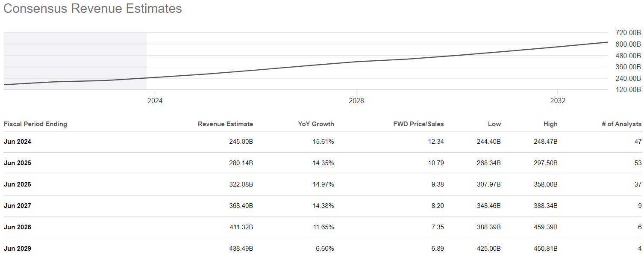Sort by the Revenue Estimate column header

[x=225, y=124]
